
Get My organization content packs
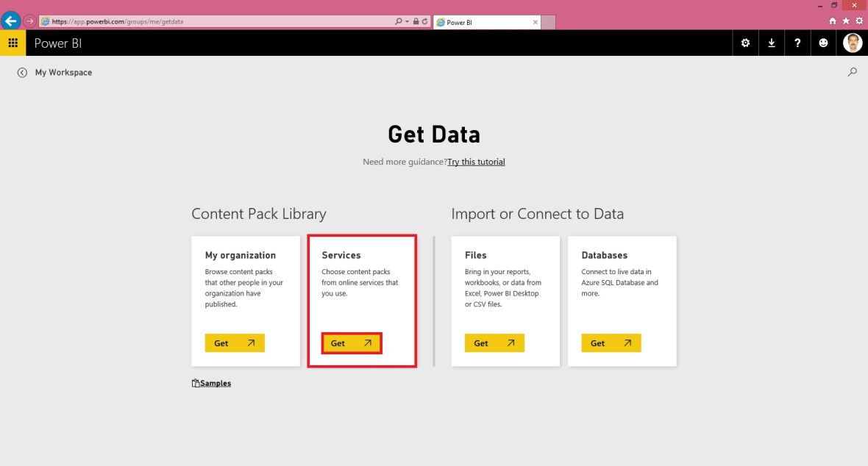pyautogui.click(x=234, y=343)
